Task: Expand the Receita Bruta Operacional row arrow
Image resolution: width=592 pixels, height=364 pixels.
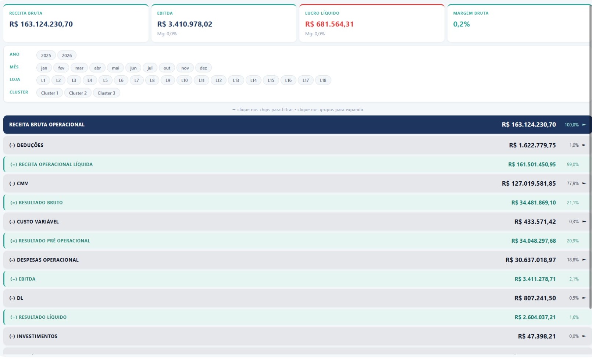Action: coord(584,125)
